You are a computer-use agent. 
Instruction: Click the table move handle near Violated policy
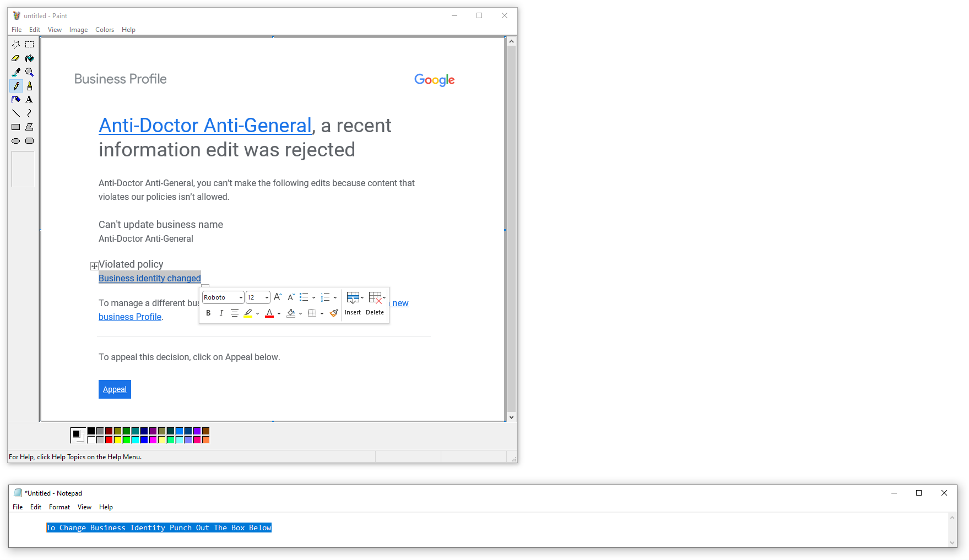pos(94,266)
